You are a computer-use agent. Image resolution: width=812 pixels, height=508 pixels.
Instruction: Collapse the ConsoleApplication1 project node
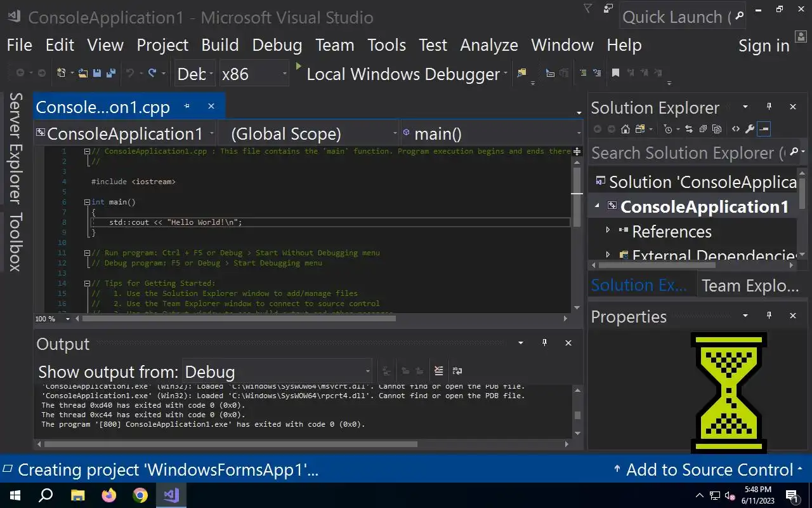click(x=597, y=206)
